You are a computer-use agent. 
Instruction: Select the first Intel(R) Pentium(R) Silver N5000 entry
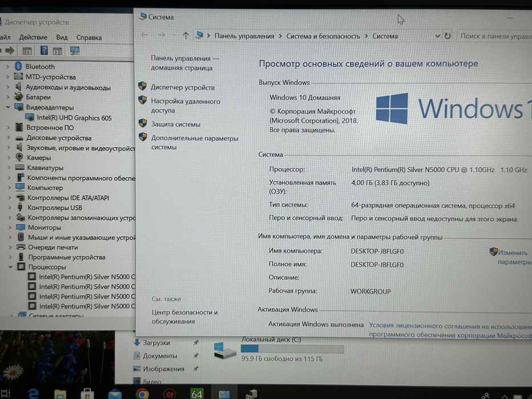tap(87, 276)
